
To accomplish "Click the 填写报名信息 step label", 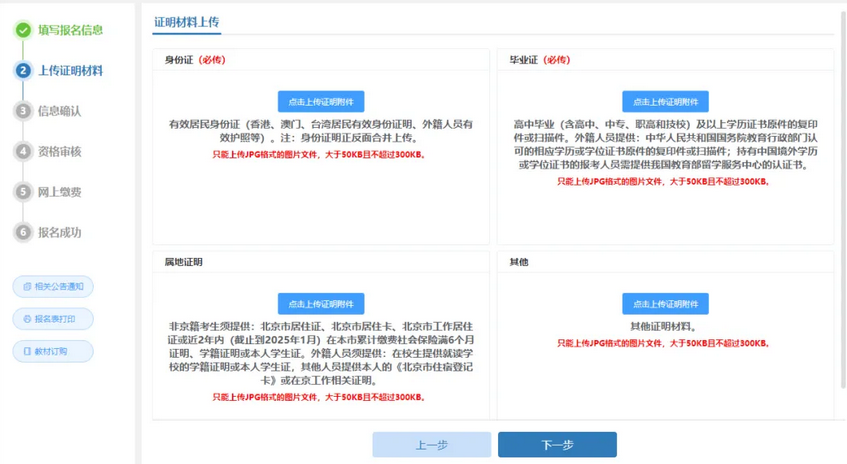I will pyautogui.click(x=70, y=30).
